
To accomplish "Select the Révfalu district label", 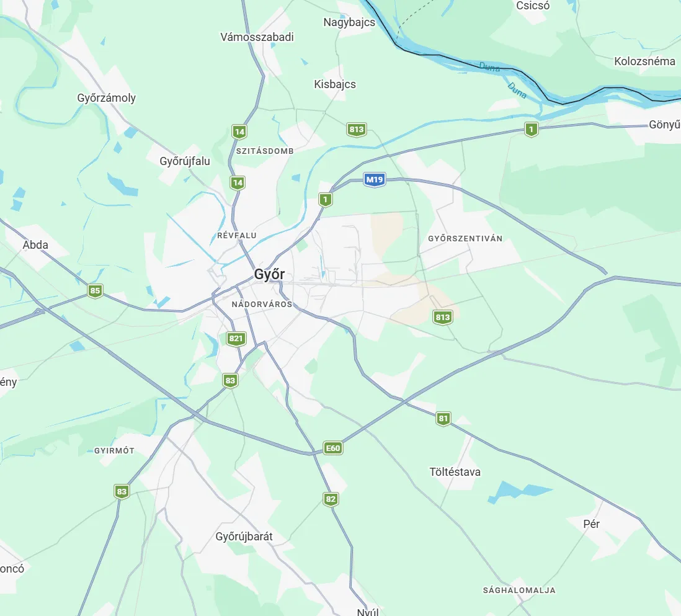I will (x=237, y=236).
